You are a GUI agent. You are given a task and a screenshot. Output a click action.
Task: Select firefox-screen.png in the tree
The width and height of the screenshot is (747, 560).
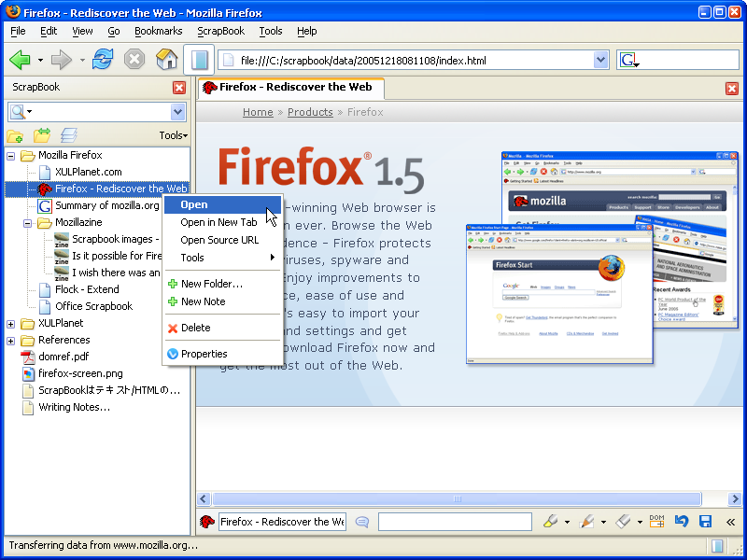[72, 374]
